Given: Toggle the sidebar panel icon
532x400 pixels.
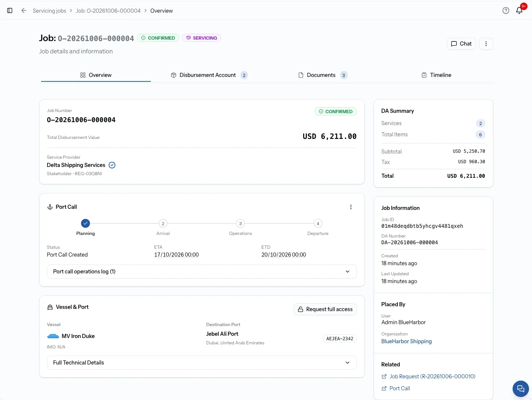Looking at the screenshot, I should 10,10.
